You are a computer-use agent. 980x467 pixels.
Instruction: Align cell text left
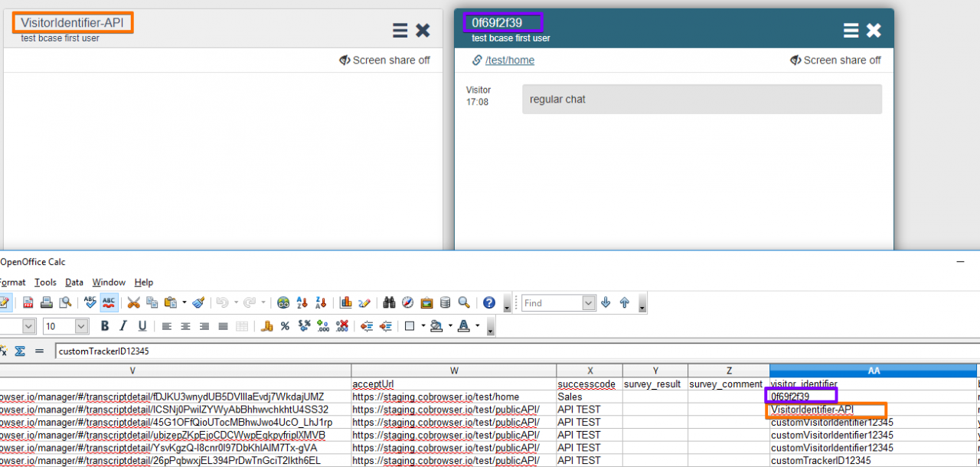tap(167, 326)
